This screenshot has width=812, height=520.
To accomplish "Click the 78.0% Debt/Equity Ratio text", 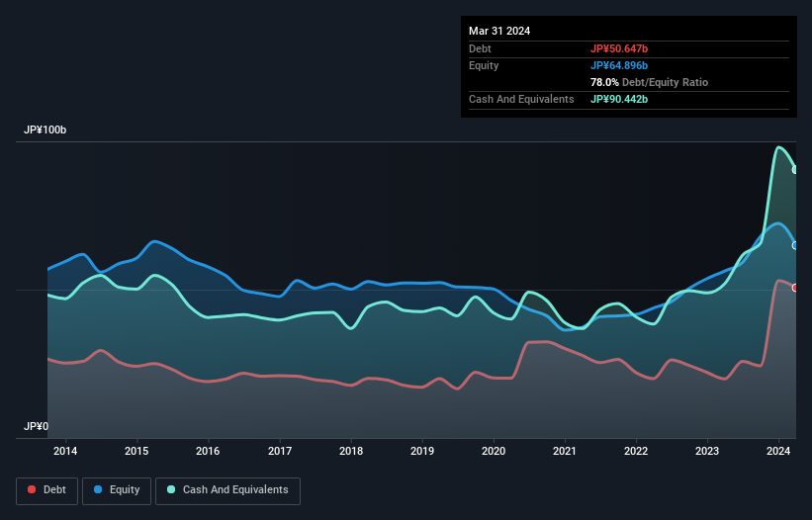I will point(649,82).
